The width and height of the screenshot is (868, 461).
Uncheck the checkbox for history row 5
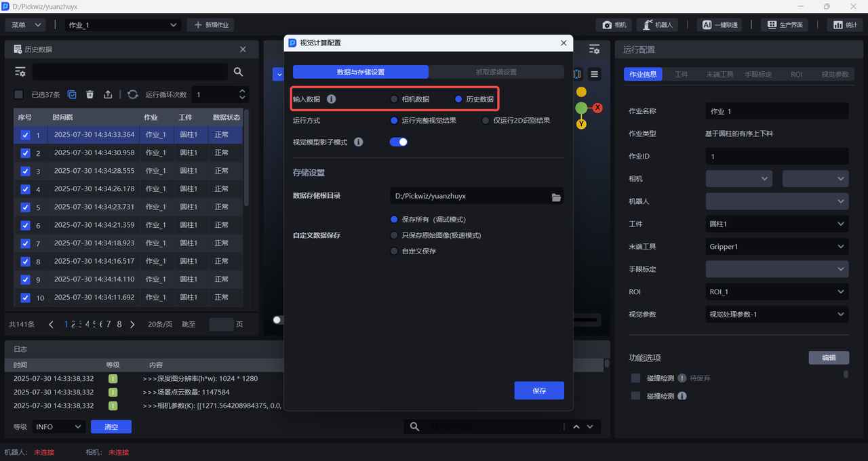[x=25, y=207]
